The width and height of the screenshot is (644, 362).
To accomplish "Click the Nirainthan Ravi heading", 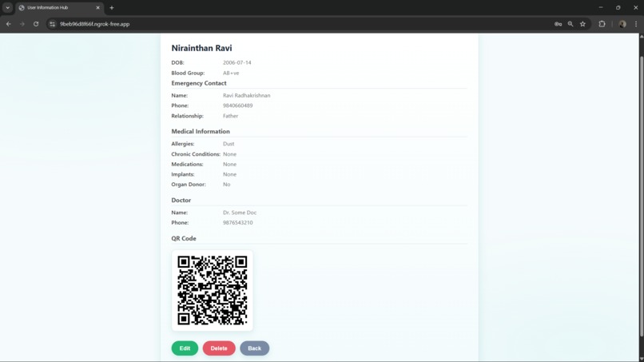I will coord(201,48).
